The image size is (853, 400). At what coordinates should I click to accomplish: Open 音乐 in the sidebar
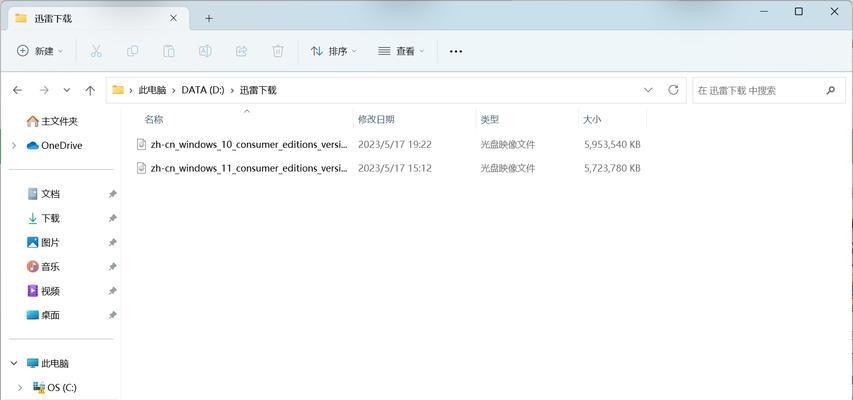click(44, 267)
